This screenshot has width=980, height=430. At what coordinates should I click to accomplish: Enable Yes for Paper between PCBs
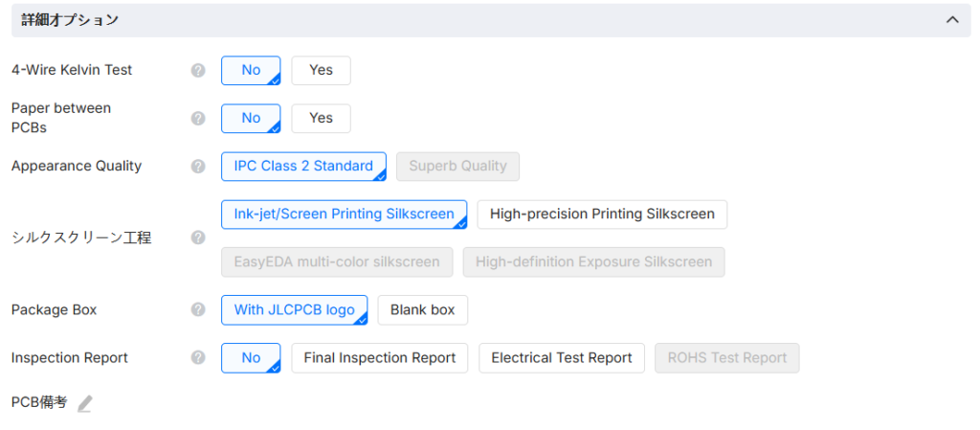pos(321,118)
